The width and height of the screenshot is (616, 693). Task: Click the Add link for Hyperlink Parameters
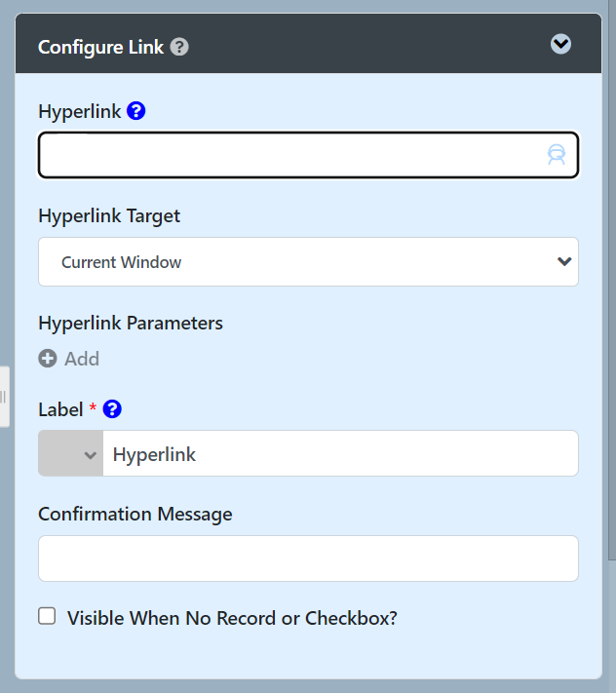coord(82,359)
